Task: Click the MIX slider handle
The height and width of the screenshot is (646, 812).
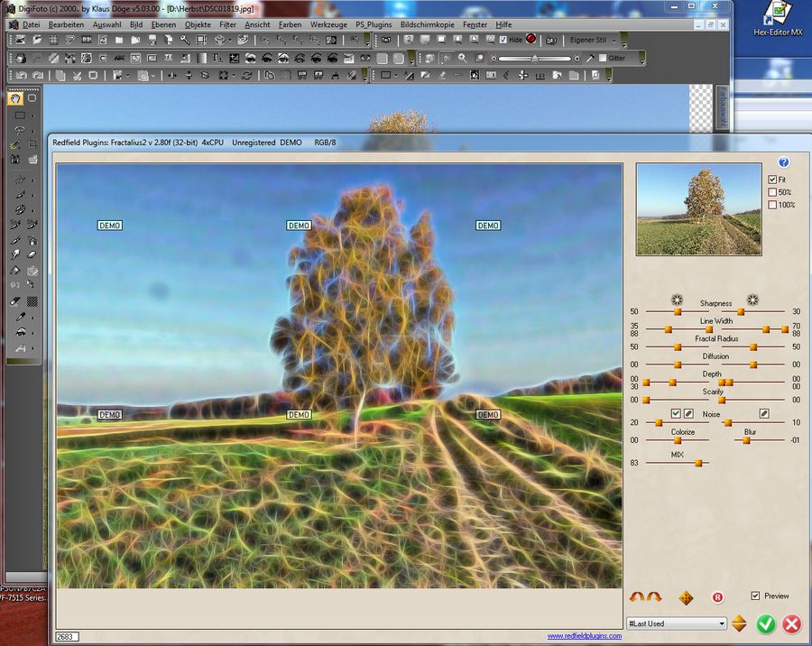Action: (696, 463)
